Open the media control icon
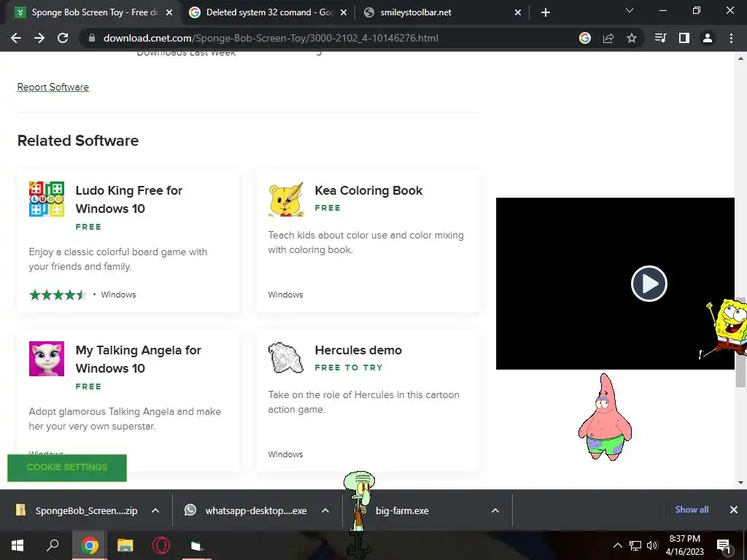The height and width of the screenshot is (560, 747). (661, 38)
